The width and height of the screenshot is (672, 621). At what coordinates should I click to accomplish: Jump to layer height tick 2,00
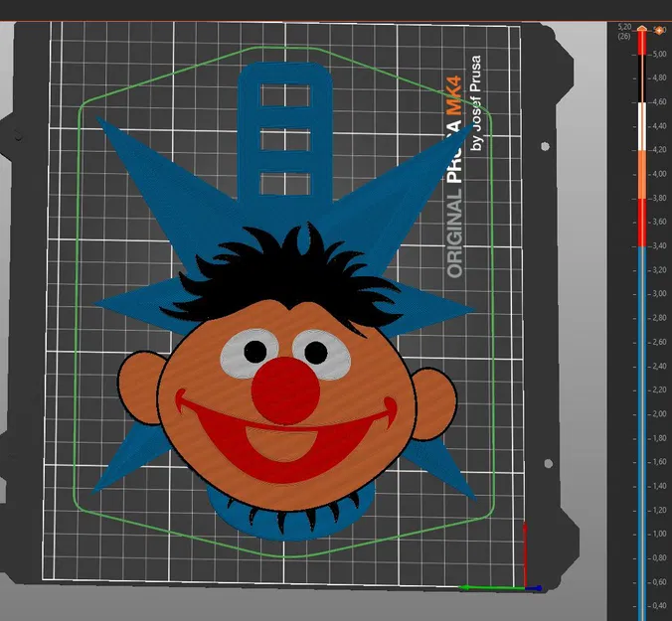click(660, 414)
